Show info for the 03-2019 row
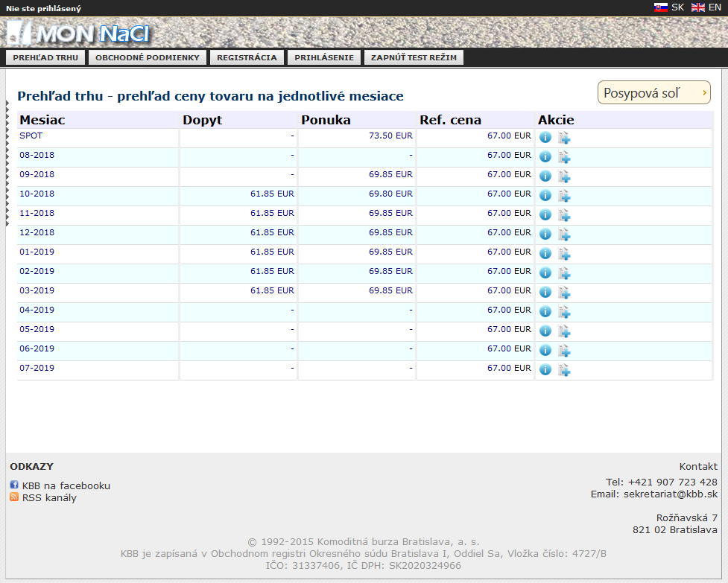Viewport: 728px width, 583px height. point(545,293)
